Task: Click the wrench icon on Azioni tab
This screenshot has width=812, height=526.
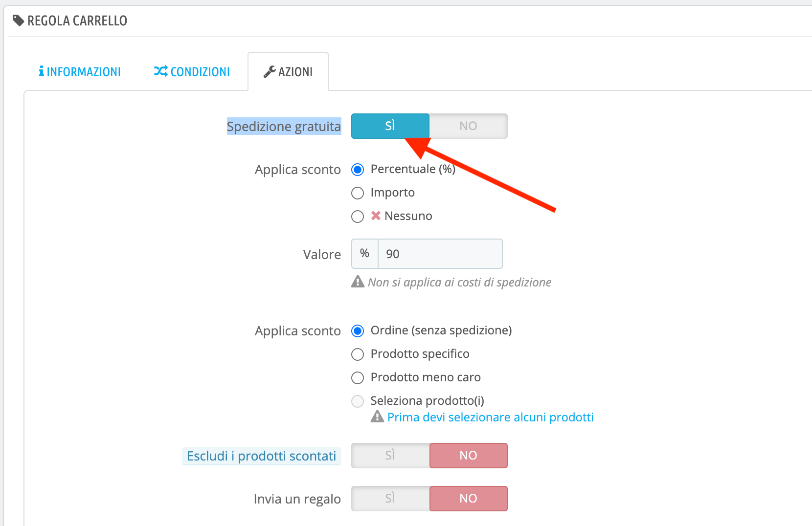Action: [x=270, y=72]
